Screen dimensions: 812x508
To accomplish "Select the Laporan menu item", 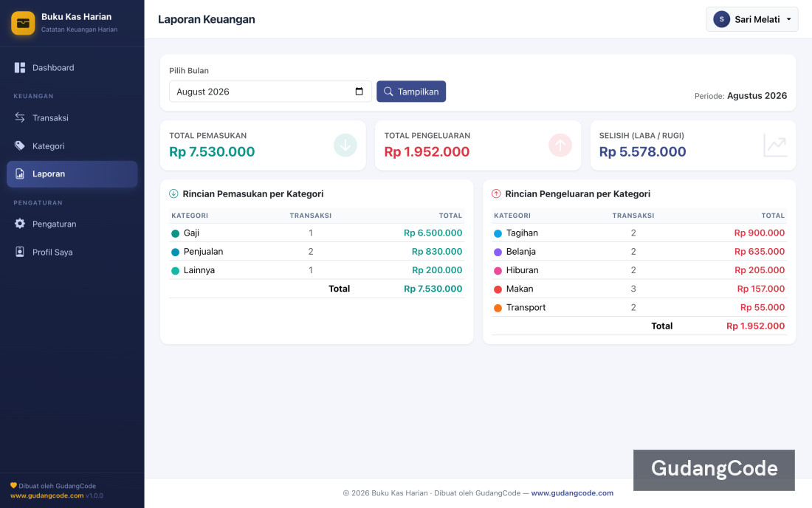I will tap(72, 174).
